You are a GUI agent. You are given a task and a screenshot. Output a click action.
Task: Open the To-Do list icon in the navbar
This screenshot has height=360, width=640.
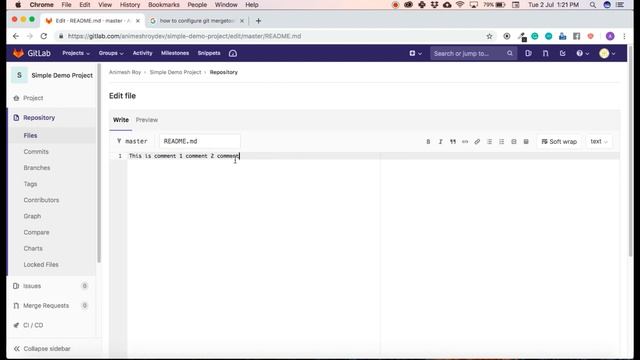click(x=562, y=53)
